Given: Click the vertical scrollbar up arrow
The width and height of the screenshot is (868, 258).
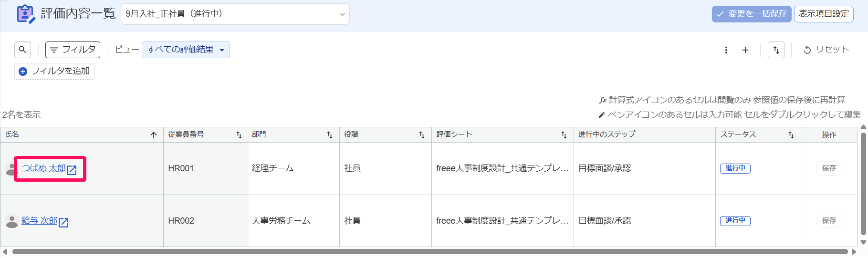Looking at the screenshot, I should coord(863,127).
